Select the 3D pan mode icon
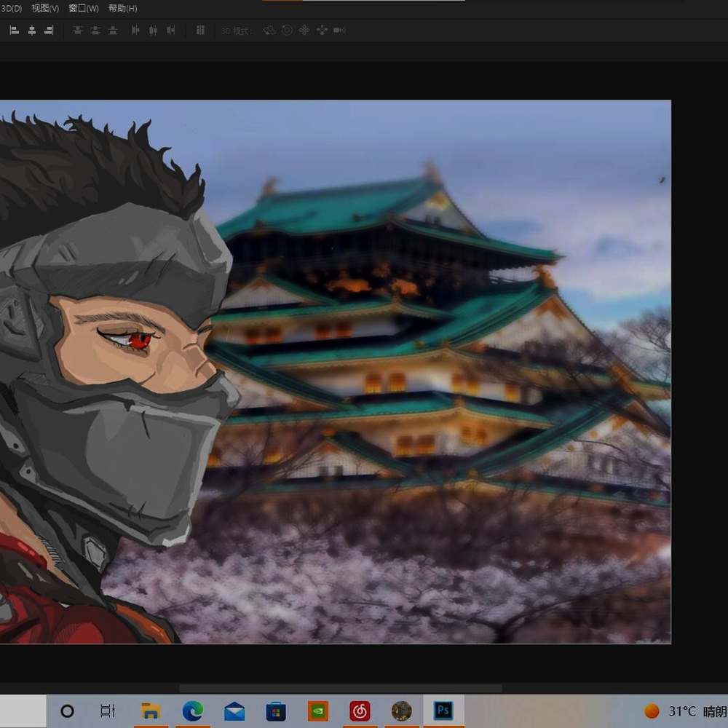This screenshot has height=728, width=728. coord(304,31)
